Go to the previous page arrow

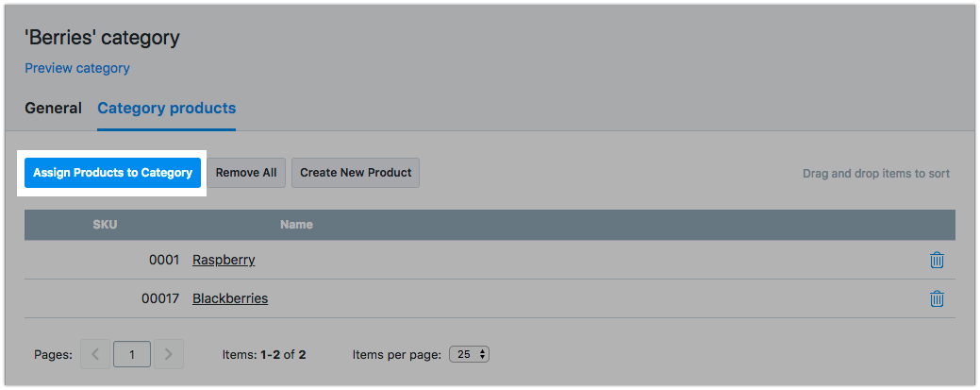95,355
